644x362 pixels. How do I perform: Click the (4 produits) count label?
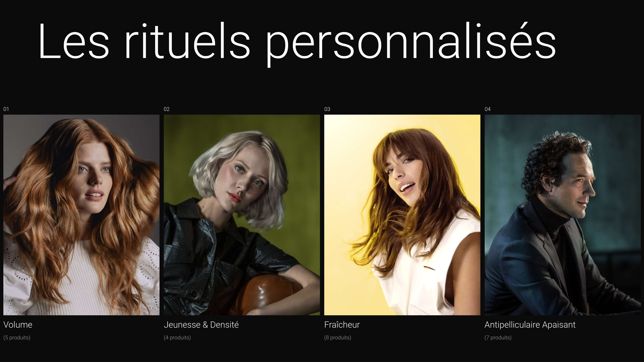coord(177,338)
